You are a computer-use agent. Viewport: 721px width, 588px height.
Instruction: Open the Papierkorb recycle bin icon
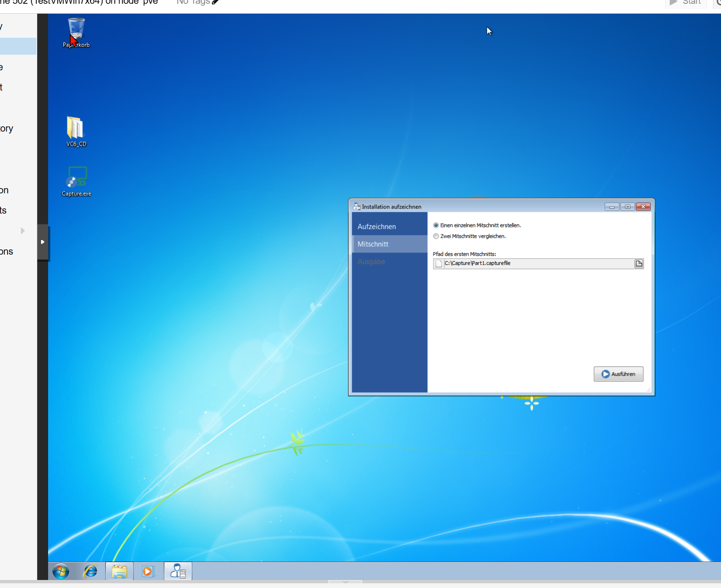(x=76, y=33)
